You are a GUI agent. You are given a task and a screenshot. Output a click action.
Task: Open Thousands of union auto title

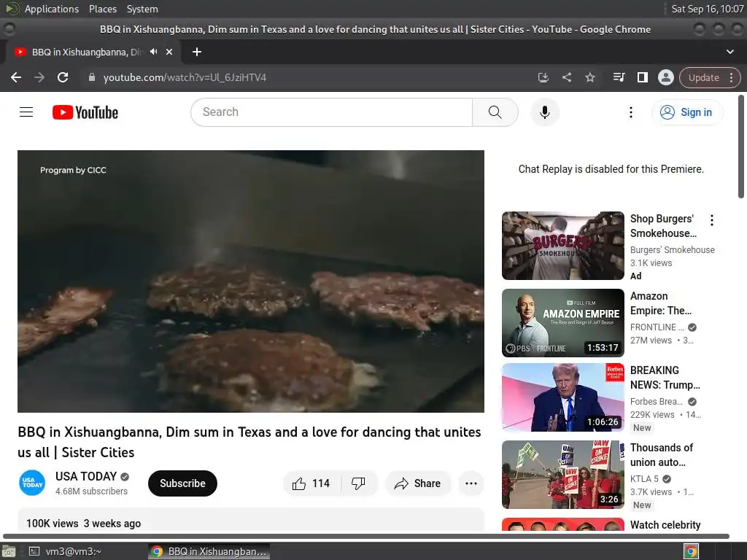(x=662, y=455)
